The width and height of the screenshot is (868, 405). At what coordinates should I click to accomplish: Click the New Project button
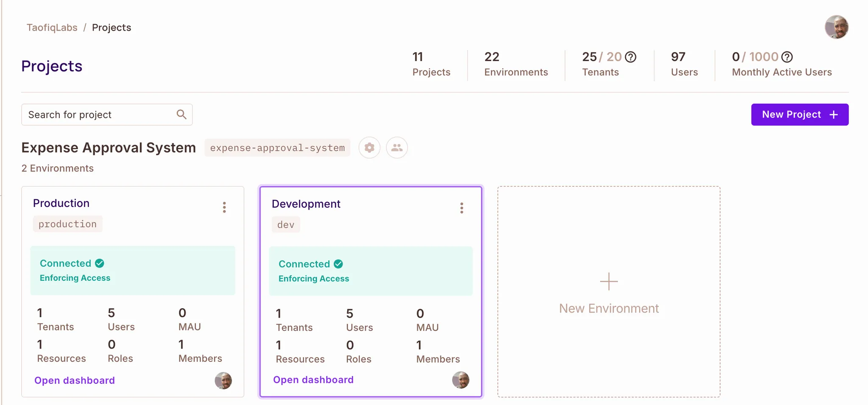point(799,115)
